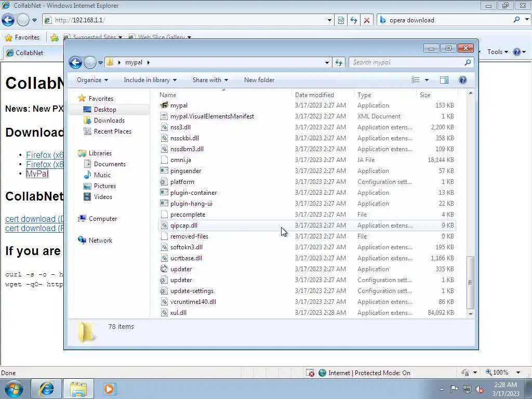
Task: Click the change view icon in Explorer toolbar
Action: point(415,79)
